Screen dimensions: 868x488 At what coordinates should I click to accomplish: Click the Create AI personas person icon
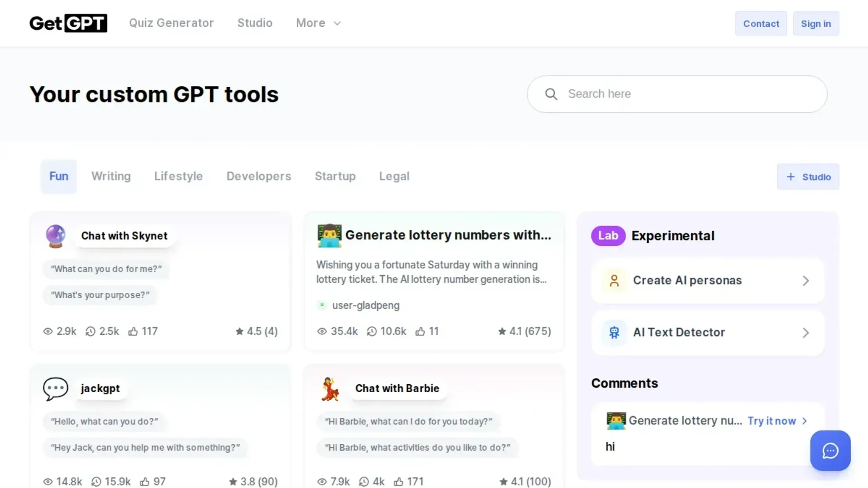coord(614,280)
